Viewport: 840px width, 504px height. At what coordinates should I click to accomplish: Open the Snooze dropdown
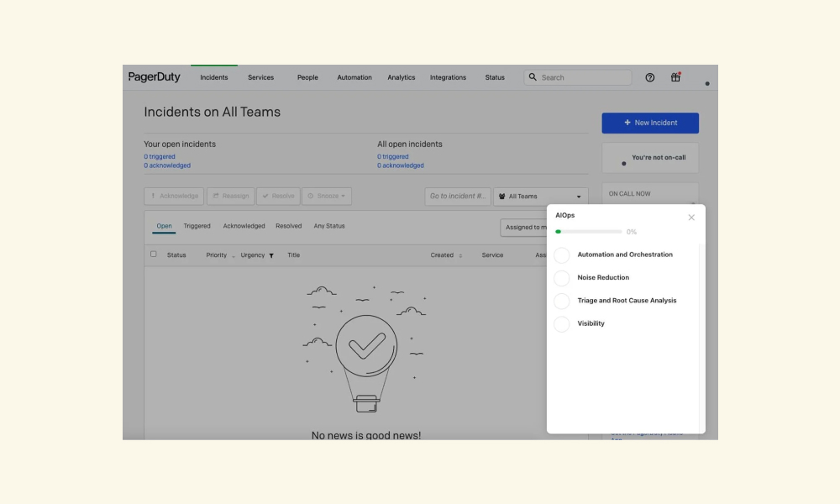tap(327, 196)
